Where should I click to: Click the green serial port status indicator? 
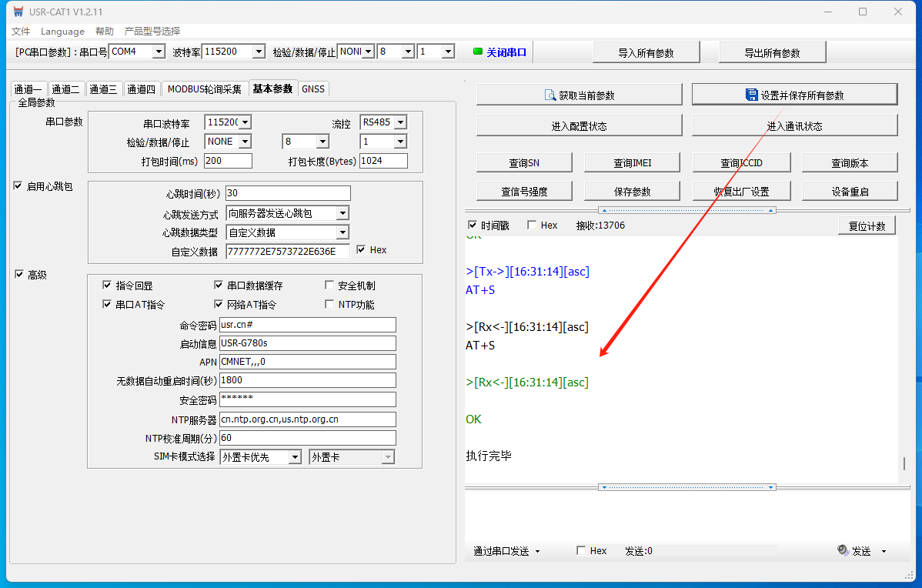pyautogui.click(x=477, y=52)
